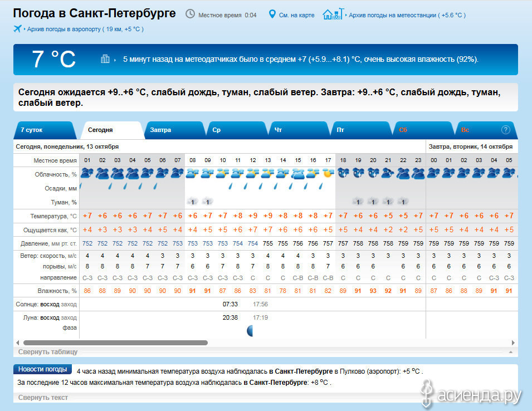
Task: Click the small triangle right of Свернуть таблицу
Action: [510, 353]
